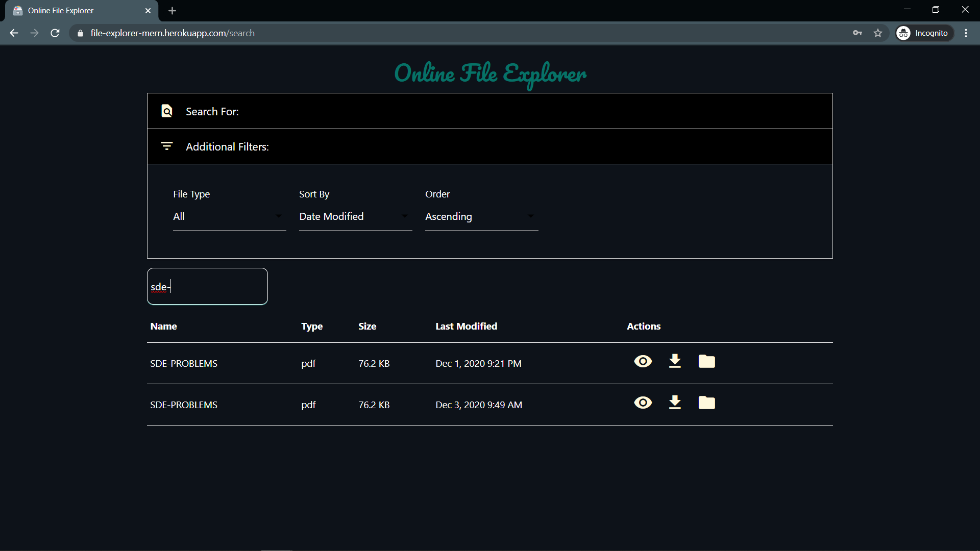Download the Dec 3 SDE-PROBLEMS pdf
Image resolution: width=980 pixels, height=551 pixels.
coord(675,403)
